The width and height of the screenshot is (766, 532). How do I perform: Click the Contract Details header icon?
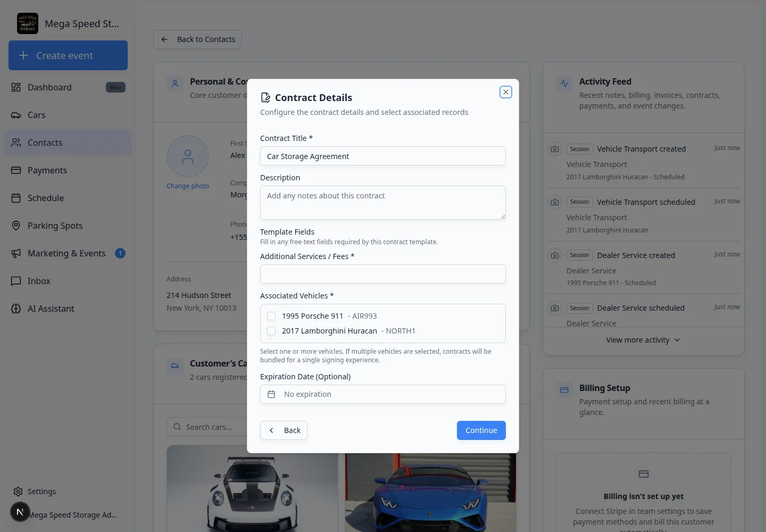click(265, 97)
